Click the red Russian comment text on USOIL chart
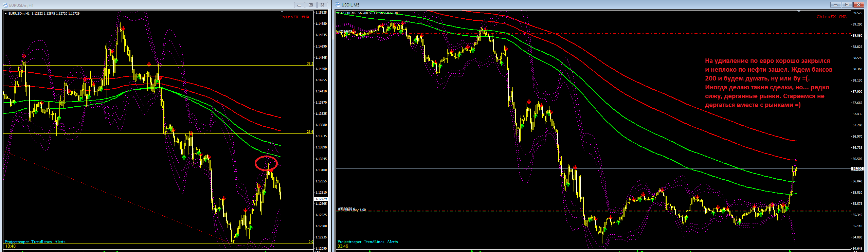 768,83
